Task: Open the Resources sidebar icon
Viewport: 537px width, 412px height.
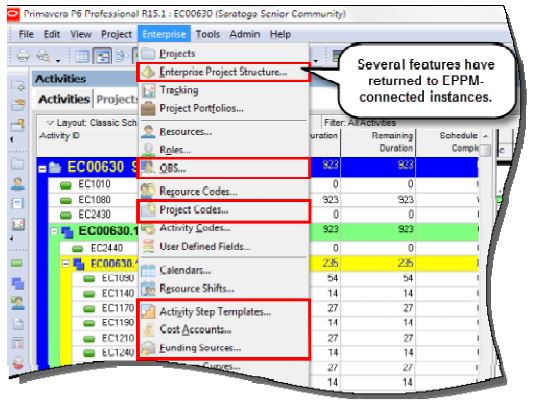Action: 17,184
